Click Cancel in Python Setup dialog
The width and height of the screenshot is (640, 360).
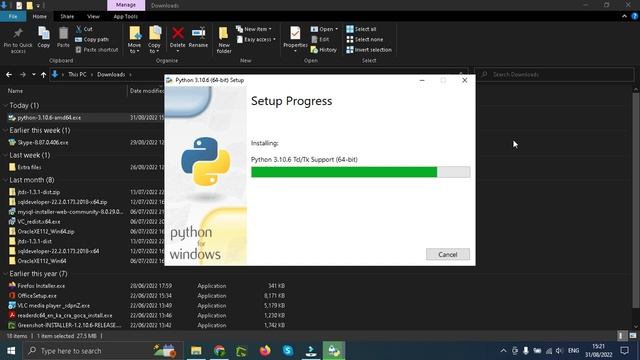(x=448, y=254)
